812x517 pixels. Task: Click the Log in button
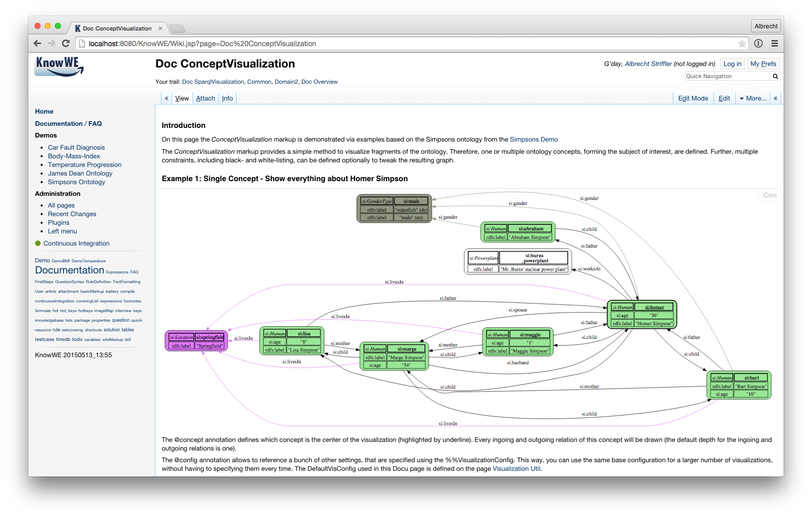732,64
